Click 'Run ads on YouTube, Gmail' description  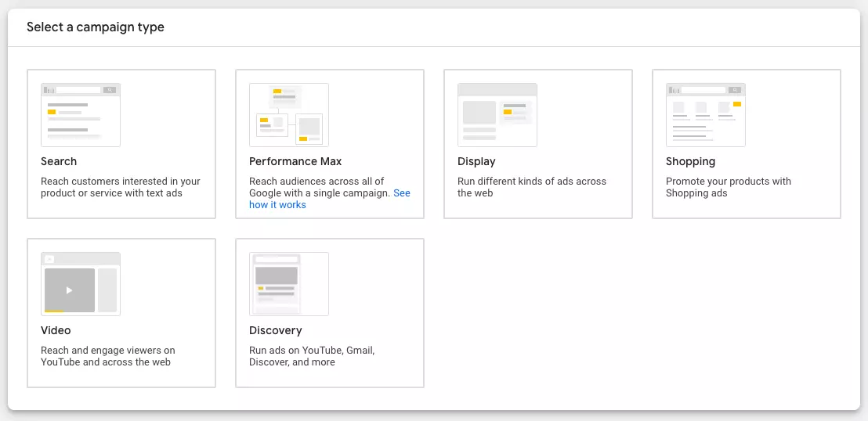311,356
